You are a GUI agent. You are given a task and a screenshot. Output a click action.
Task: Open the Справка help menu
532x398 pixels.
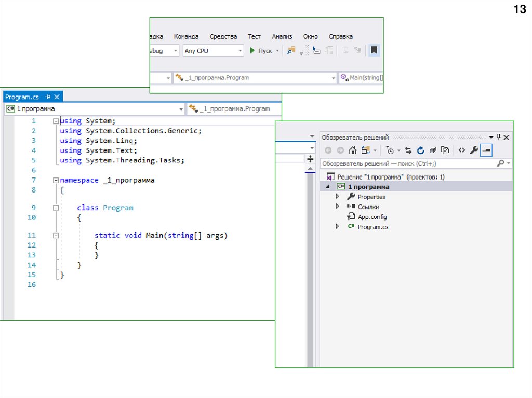point(340,36)
